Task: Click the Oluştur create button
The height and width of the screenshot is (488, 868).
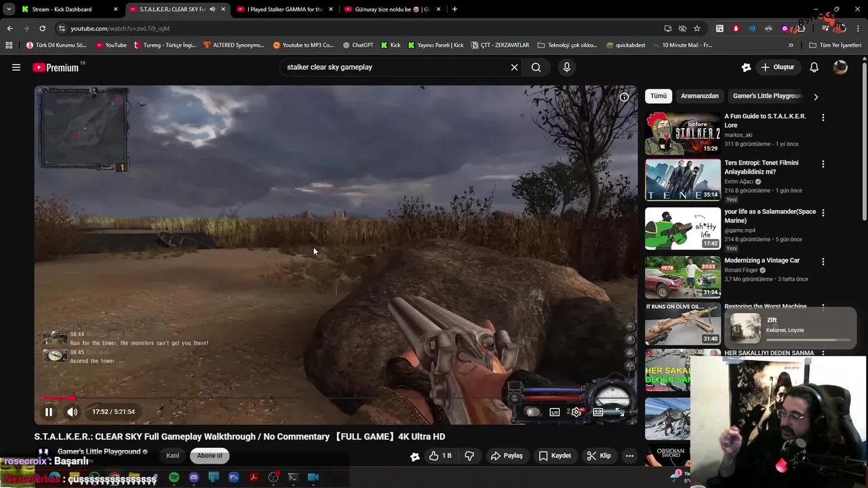Action: pyautogui.click(x=778, y=67)
